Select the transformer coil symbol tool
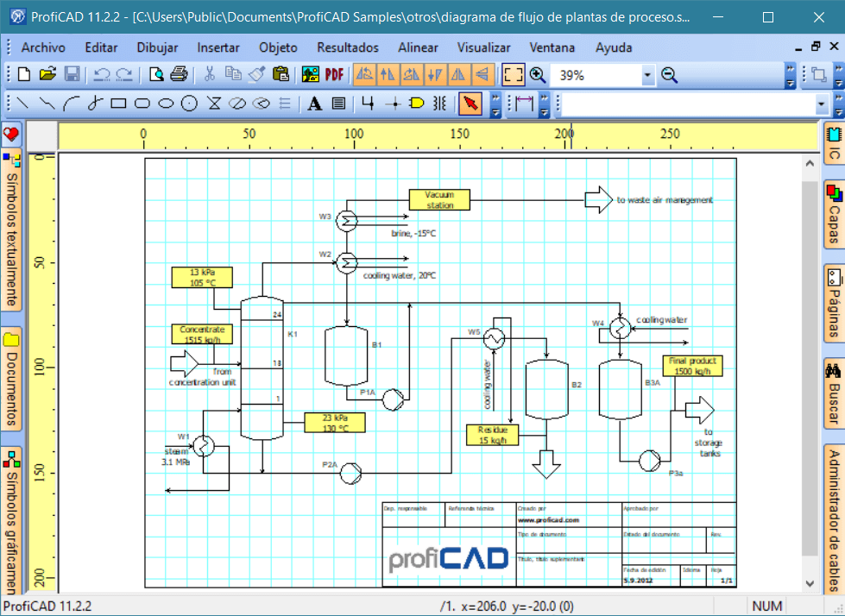The height and width of the screenshot is (616, 845). click(x=439, y=103)
